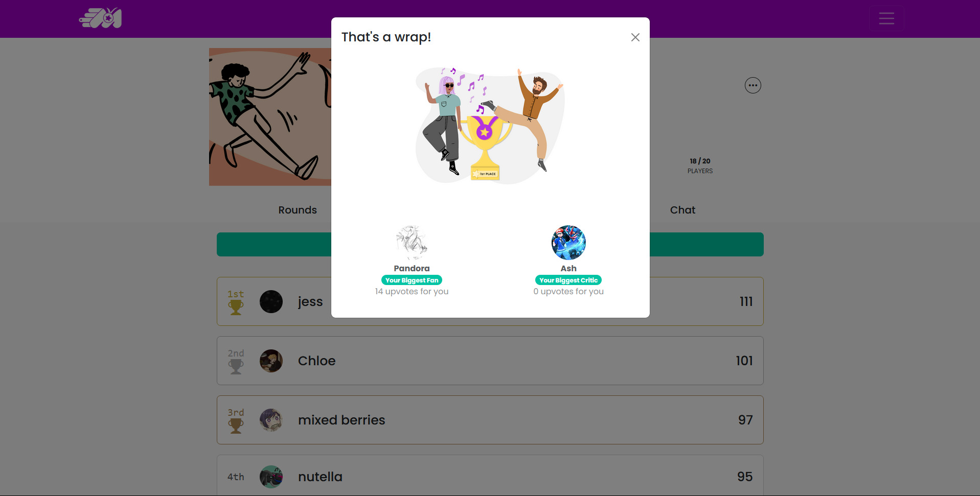
Task: Click the "Your Biggest Fan" badge
Action: [412, 280]
